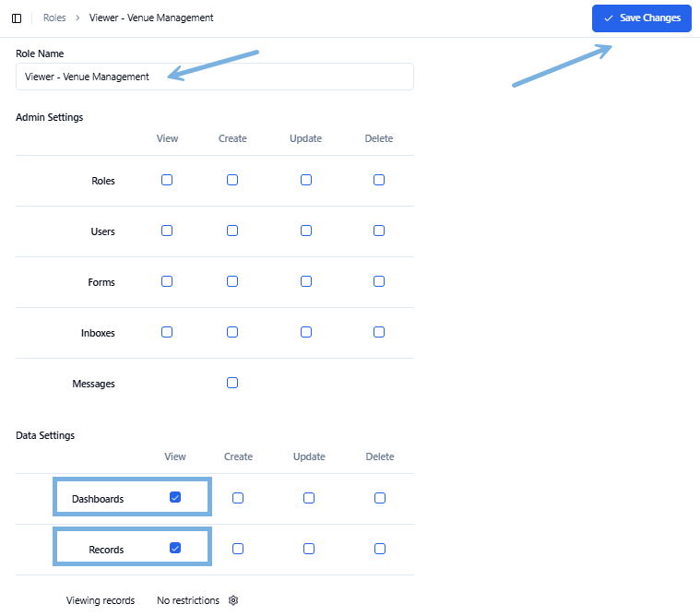Viewport: 700px width, 616px height.
Task: Click the No restrictions text
Action: click(188, 601)
